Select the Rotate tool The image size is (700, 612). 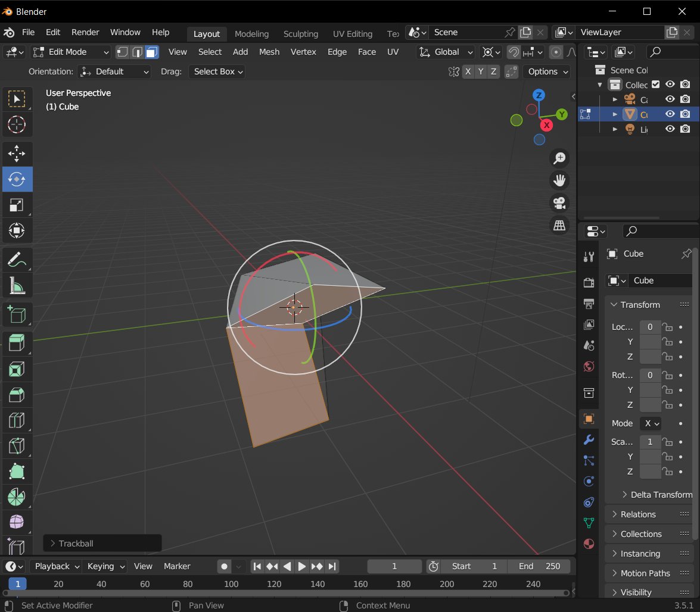(17, 179)
